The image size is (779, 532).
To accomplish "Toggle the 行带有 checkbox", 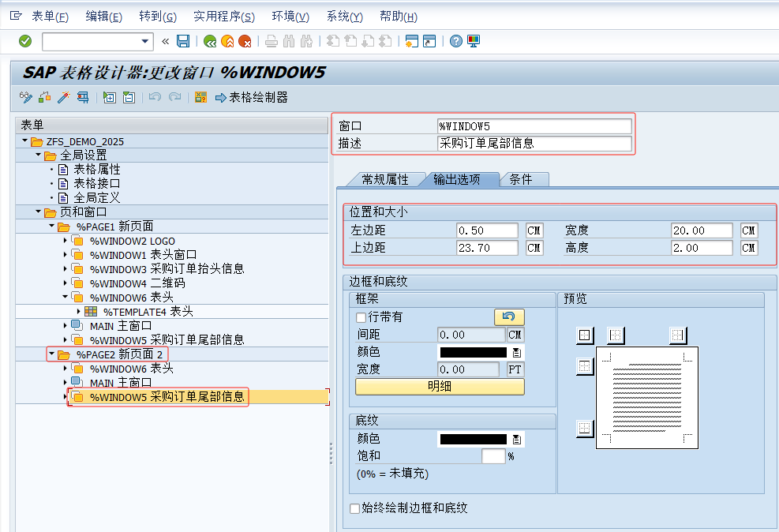I will point(361,317).
